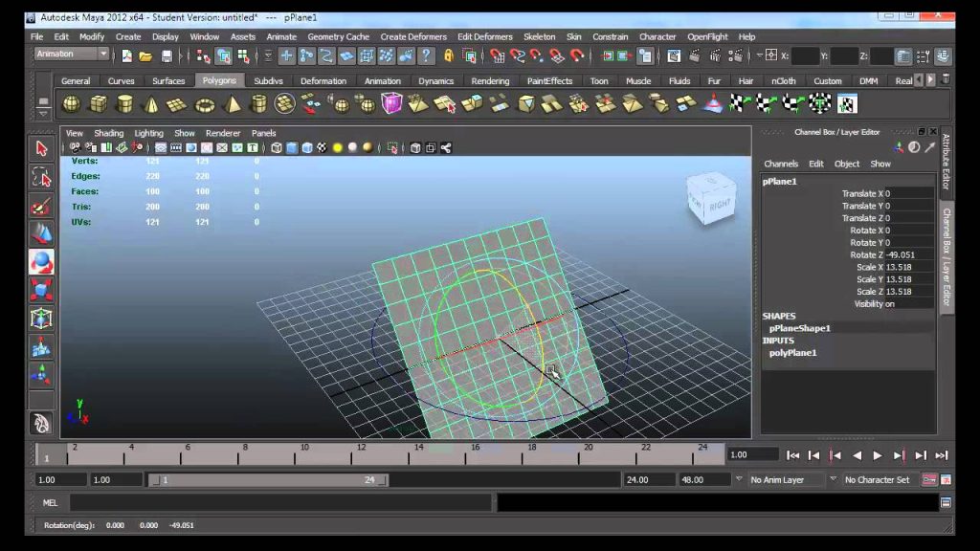Open the vertical Attribute Editor tab
This screenshot has width=980, height=551.
click(x=947, y=162)
